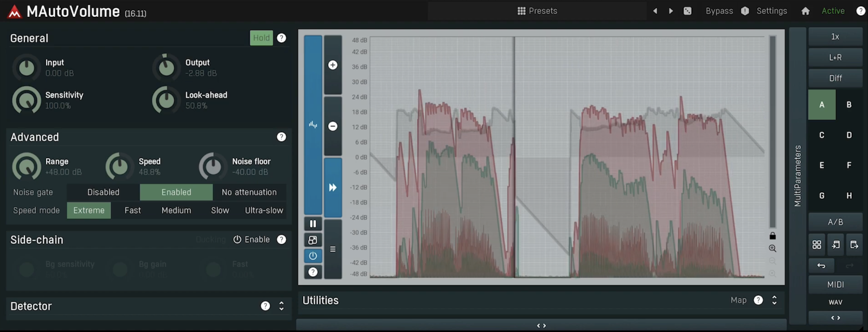Screen dimensions: 868x332
Task: Toggle the plugin Bypass
Action: coord(719,11)
